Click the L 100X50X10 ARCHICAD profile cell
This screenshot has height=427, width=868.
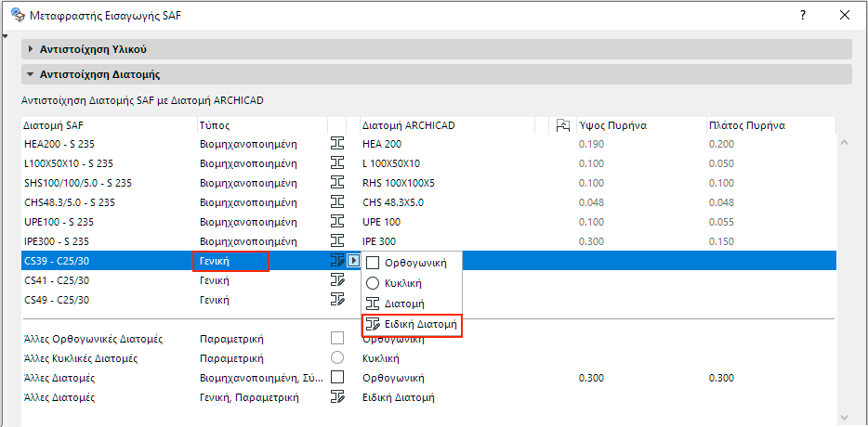pos(391,163)
